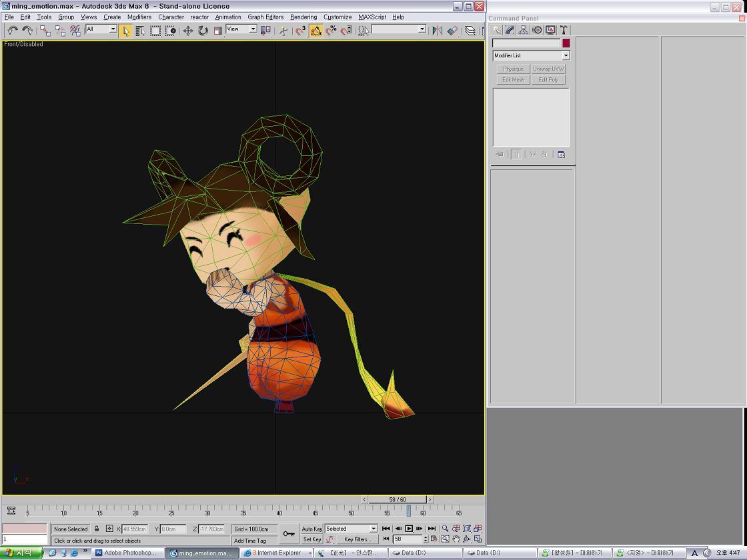Open the Edit Named Selection Sets icon
Viewport: 747px width, 560px height.
[363, 31]
